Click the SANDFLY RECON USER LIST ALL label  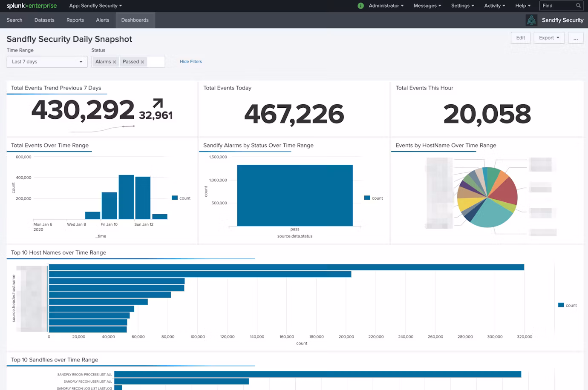(88, 381)
